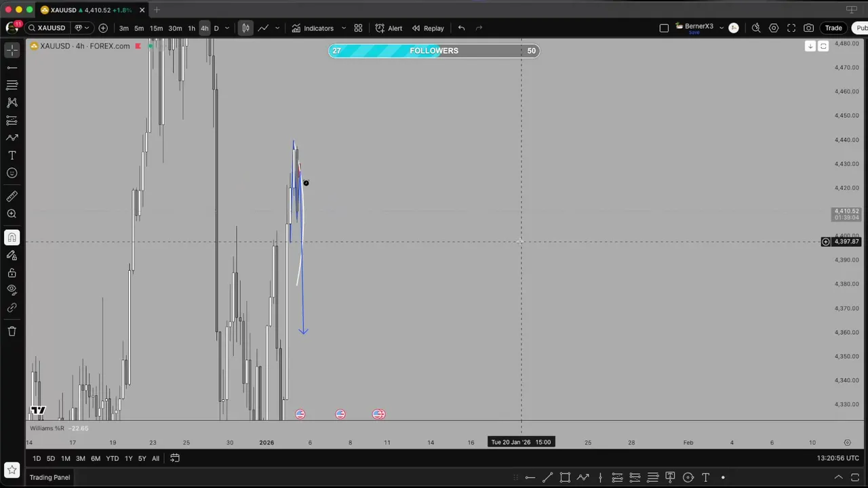Switch to the 15m timeframe
The width and height of the screenshot is (868, 488).
[x=156, y=28]
